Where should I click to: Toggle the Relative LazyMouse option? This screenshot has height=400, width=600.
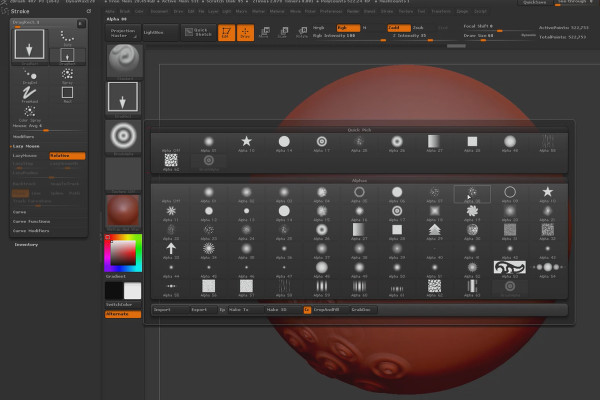(x=67, y=156)
